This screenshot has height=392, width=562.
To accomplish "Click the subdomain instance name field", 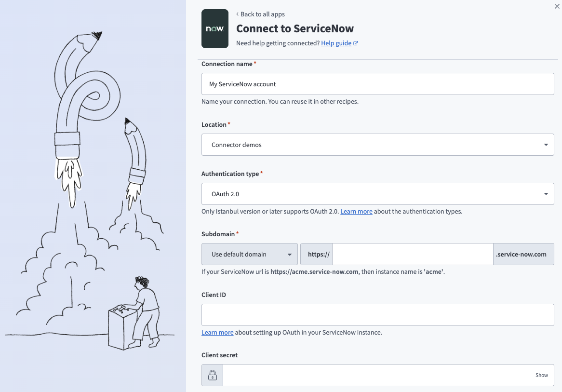I will point(412,254).
